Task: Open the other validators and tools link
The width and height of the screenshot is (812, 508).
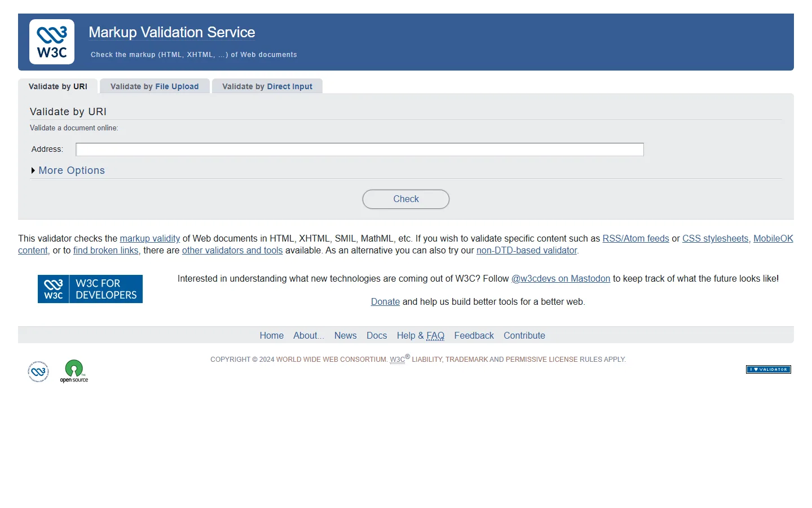Action: pyautogui.click(x=232, y=251)
